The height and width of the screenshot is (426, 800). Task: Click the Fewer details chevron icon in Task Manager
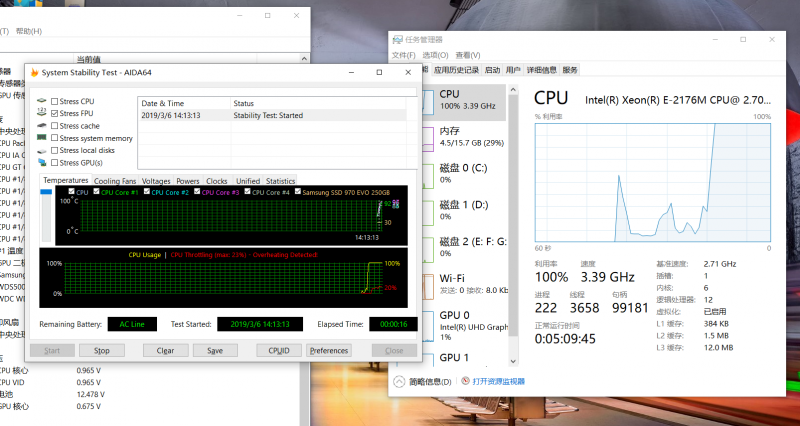click(x=399, y=381)
